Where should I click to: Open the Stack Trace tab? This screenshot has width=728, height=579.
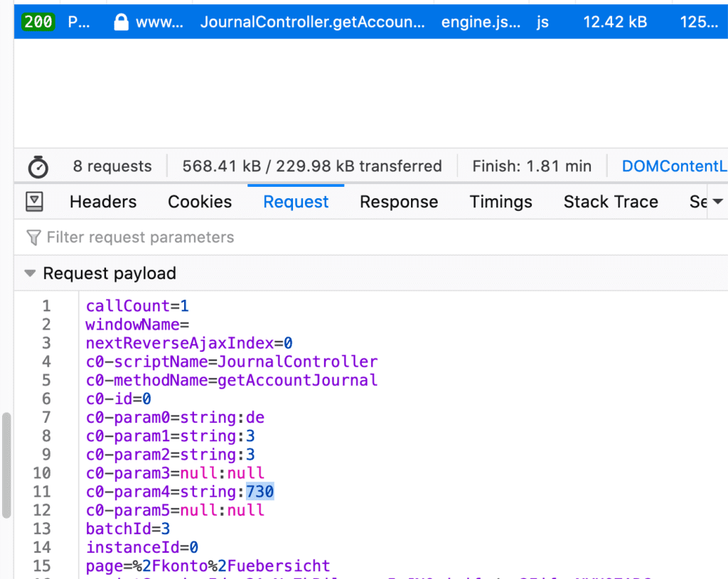pyautogui.click(x=611, y=202)
